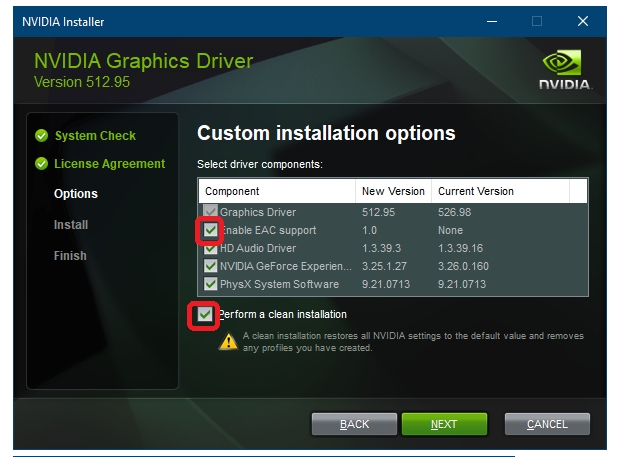Cancel the driver installation
Screen dimensions: 619x457
[x=547, y=424]
